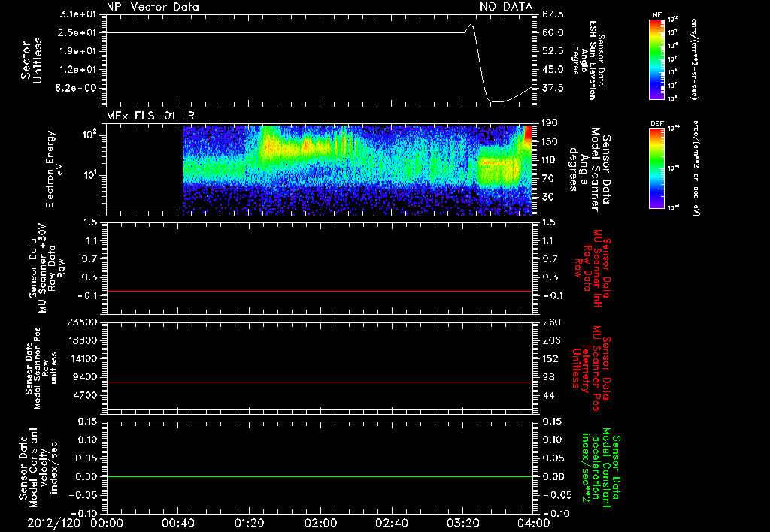This screenshot has width=770, height=532.
Task: Click the "Electron Energy eV" axis label
Action: coord(56,169)
